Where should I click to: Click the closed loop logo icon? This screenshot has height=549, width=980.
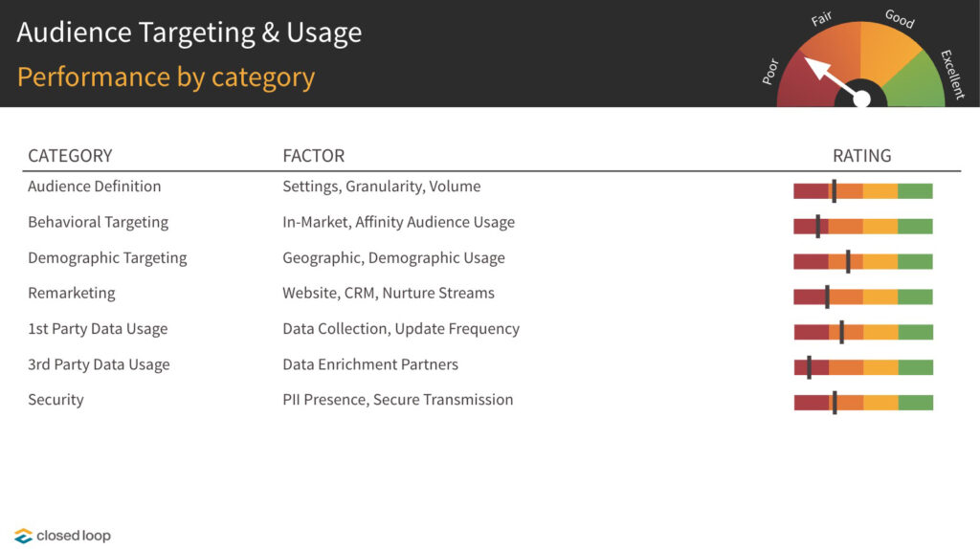tap(23, 536)
